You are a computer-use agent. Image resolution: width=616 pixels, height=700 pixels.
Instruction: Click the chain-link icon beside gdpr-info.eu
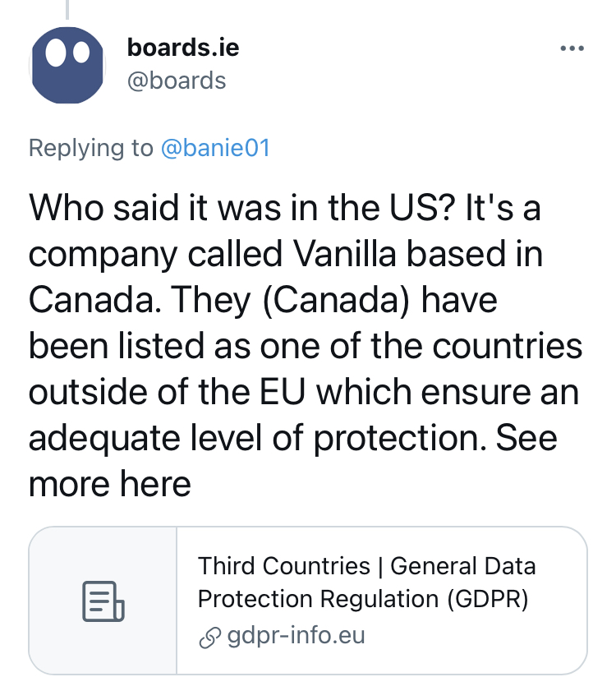(x=209, y=637)
